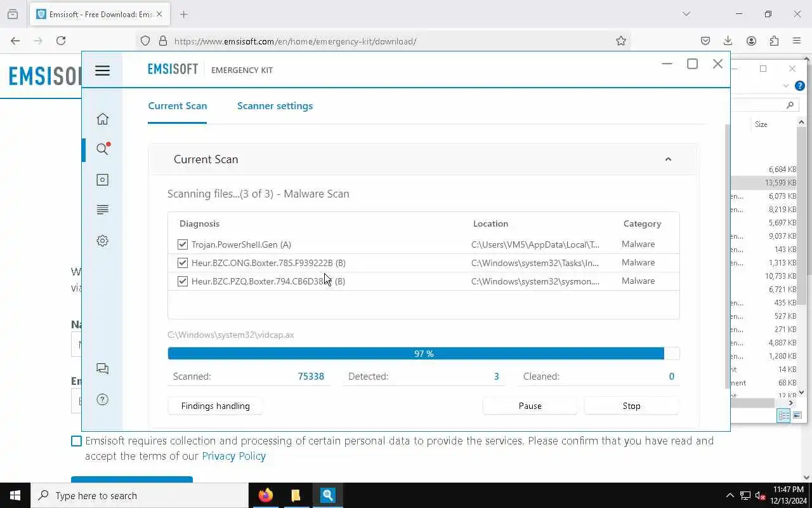Click the Explorer search magnifier icon
Screen dimensions: 812x508
[790, 105]
